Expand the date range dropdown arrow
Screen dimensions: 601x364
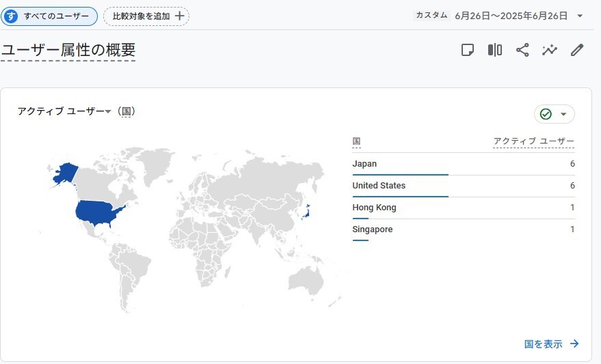point(580,16)
